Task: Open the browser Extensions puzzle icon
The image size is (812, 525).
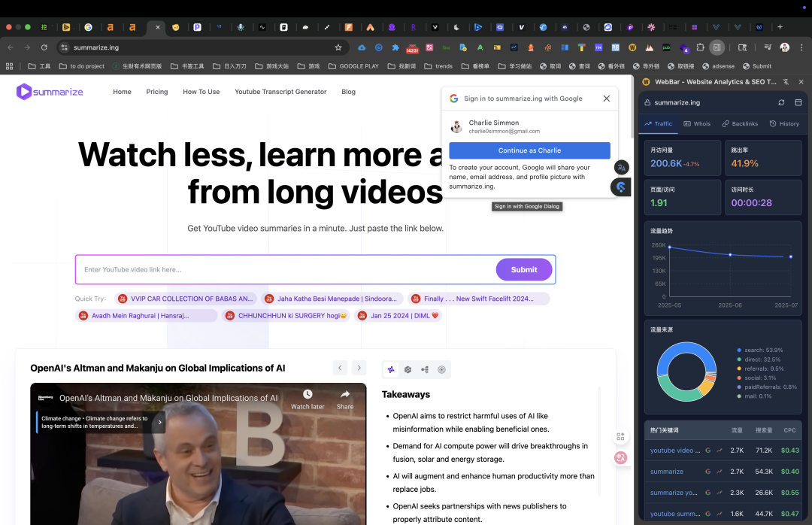Action: [700, 47]
